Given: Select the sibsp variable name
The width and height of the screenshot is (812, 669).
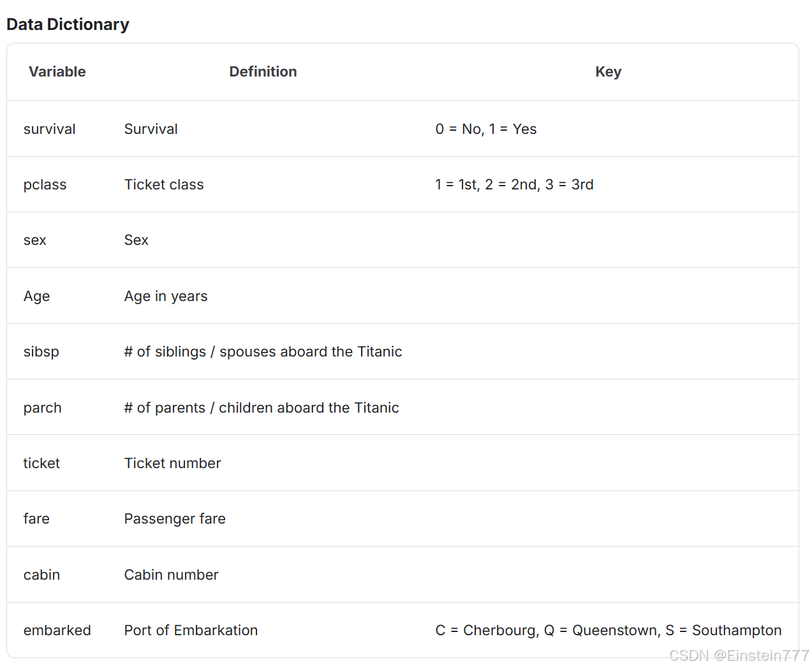Looking at the screenshot, I should pos(41,352).
